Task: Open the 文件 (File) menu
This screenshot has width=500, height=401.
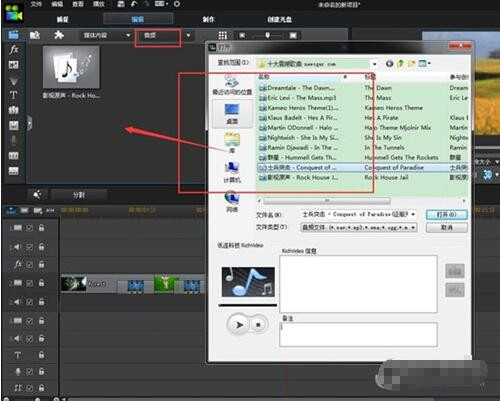Action: pyautogui.click(x=36, y=4)
